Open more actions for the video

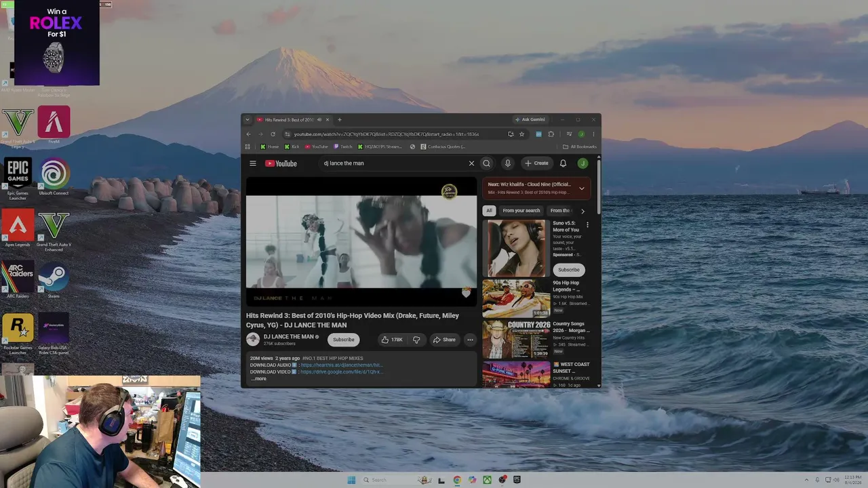470,340
